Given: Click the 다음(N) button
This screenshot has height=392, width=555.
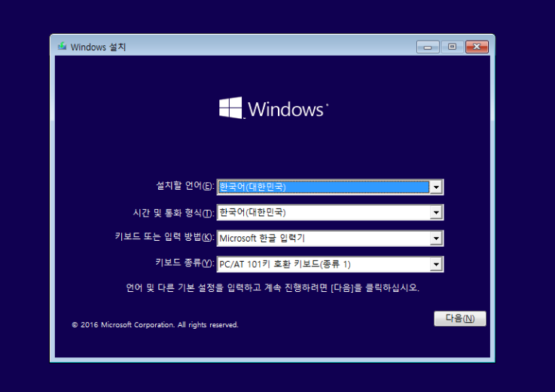Looking at the screenshot, I should (x=460, y=318).
